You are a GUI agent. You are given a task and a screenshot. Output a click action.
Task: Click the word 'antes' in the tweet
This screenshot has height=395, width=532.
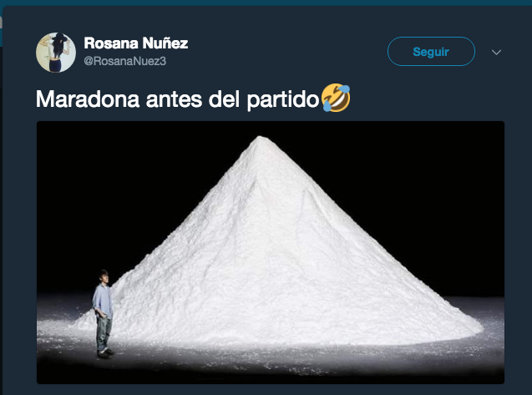pyautogui.click(x=174, y=99)
